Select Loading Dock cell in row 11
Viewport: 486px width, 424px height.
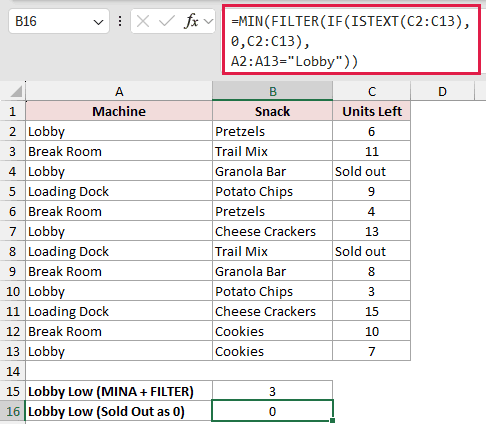click(119, 311)
